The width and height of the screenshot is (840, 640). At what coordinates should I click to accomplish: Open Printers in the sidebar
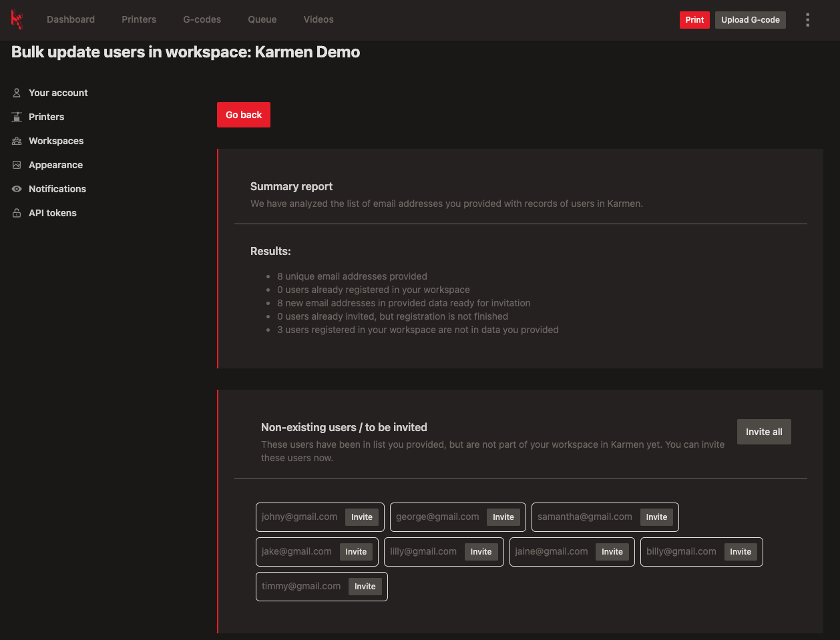47,117
